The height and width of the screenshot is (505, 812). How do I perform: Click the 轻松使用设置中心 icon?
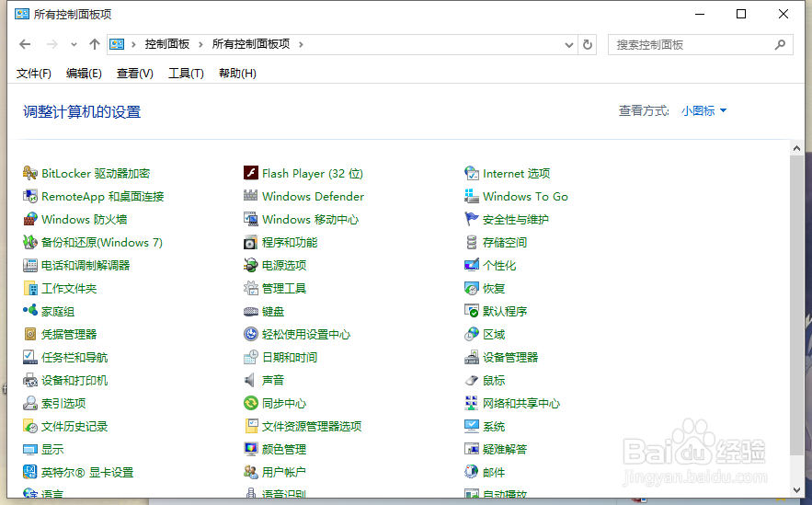pyautogui.click(x=251, y=334)
